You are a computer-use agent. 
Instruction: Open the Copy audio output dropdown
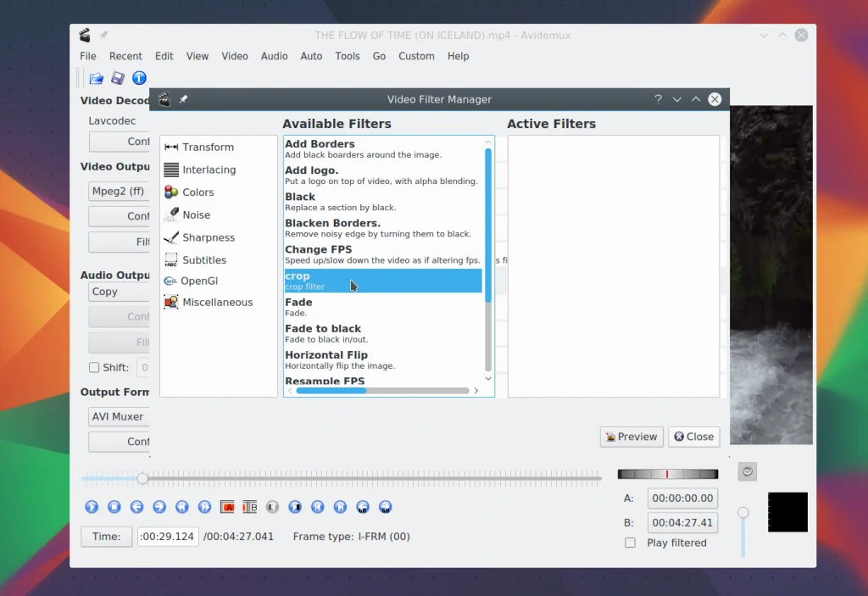click(119, 292)
